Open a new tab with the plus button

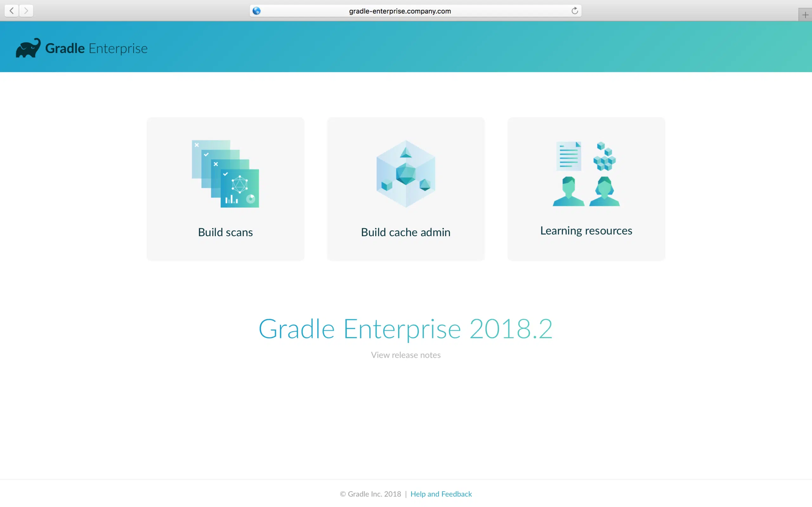click(805, 15)
